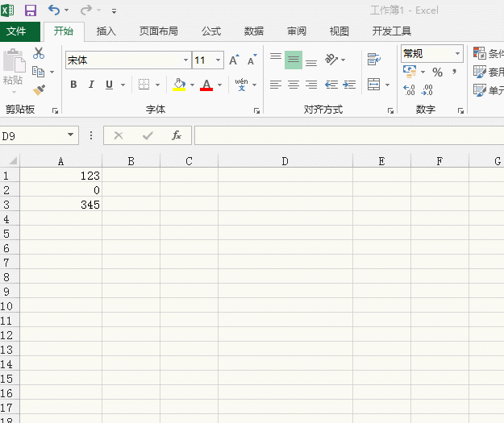Image resolution: width=504 pixels, height=423 pixels.
Task: Switch to the 视图 View tab
Action: 339,31
